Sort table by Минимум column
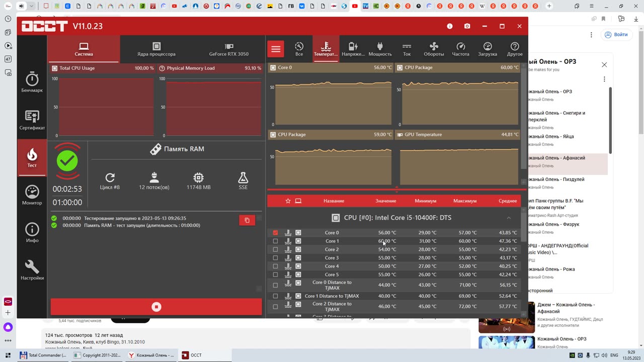 click(426, 201)
